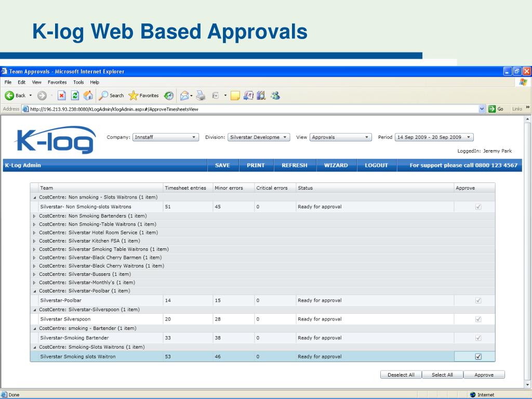
Task: Click LOGOUT in the admin bar
Action: coord(376,165)
